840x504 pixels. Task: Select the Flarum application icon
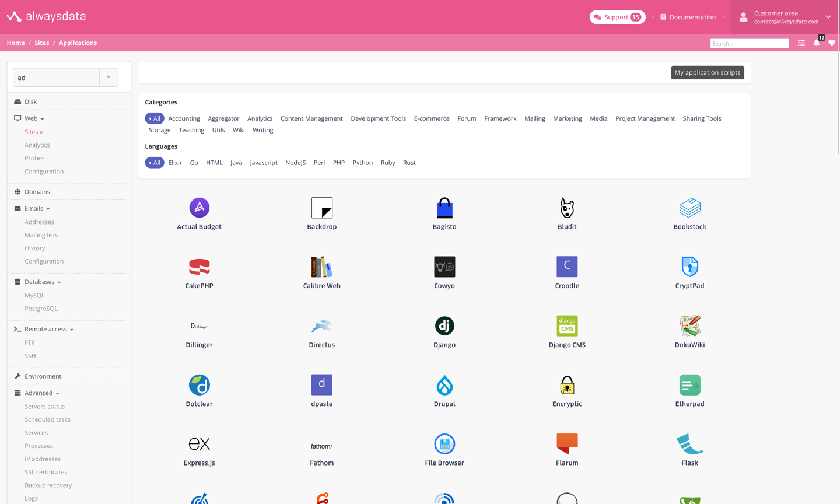[567, 443]
